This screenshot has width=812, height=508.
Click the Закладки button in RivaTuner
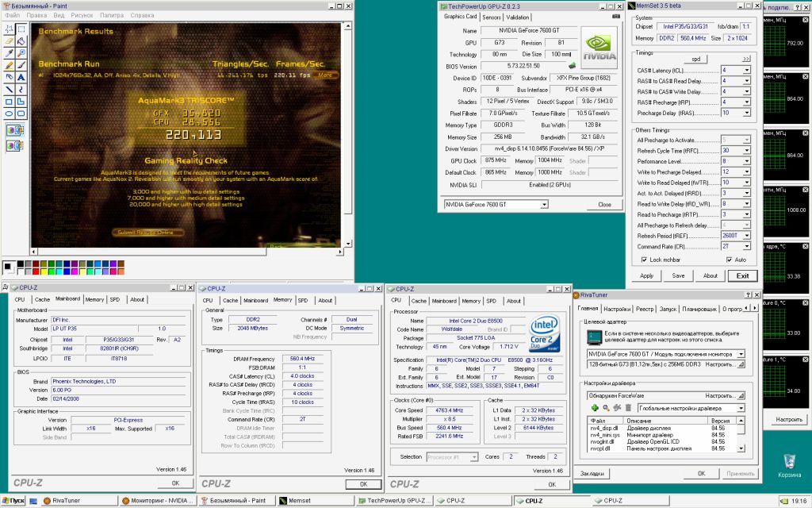coord(592,473)
